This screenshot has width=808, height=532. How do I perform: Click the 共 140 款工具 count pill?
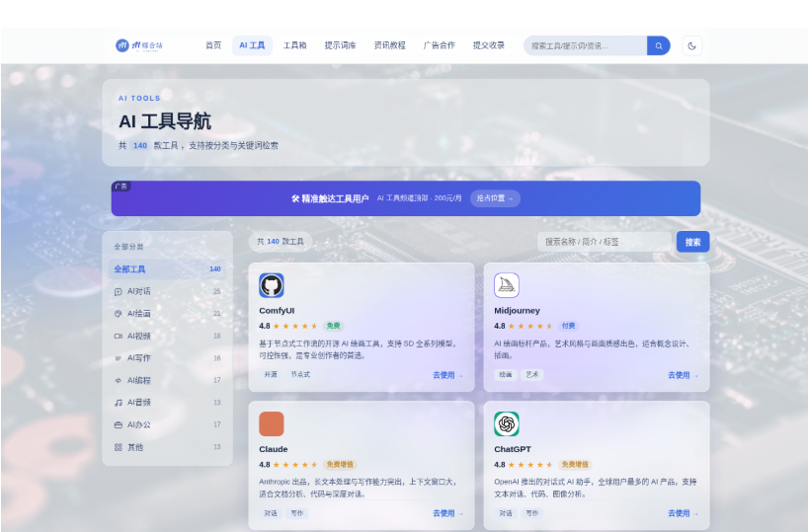pos(281,242)
